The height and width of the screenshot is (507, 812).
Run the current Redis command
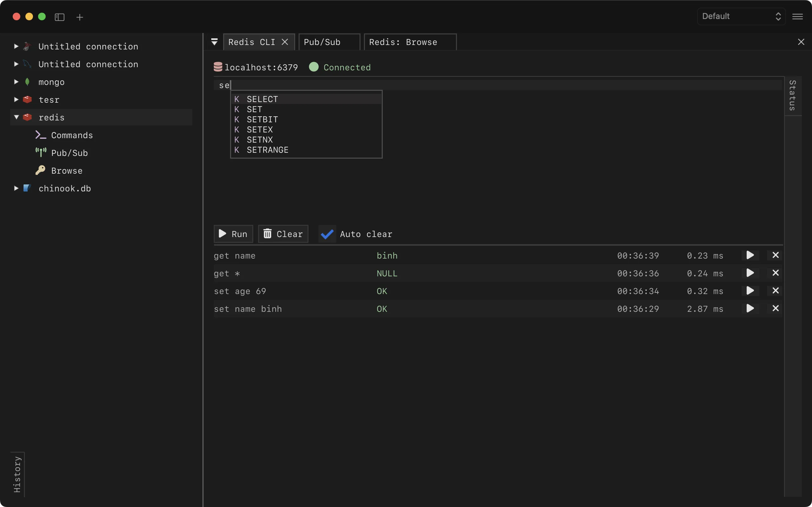(x=233, y=234)
